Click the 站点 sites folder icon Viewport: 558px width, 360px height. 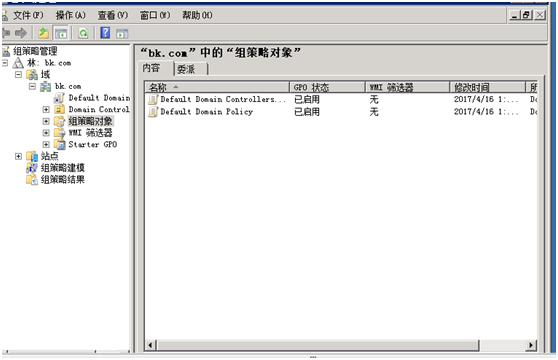32,156
